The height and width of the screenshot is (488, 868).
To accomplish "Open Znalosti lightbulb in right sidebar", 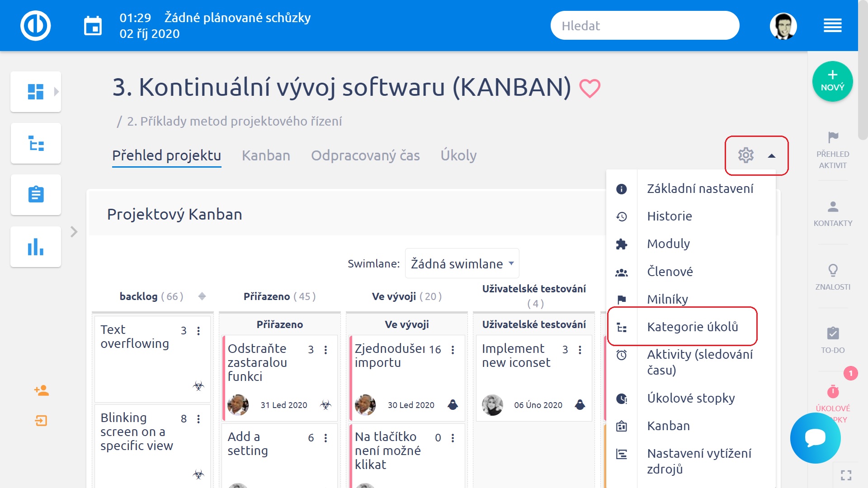I will click(833, 277).
